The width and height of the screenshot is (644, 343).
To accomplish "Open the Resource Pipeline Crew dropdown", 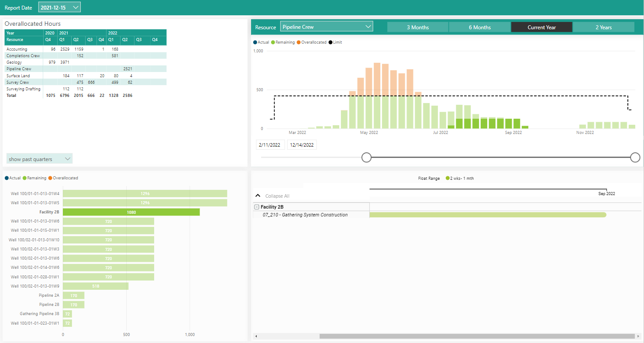I will 327,27.
